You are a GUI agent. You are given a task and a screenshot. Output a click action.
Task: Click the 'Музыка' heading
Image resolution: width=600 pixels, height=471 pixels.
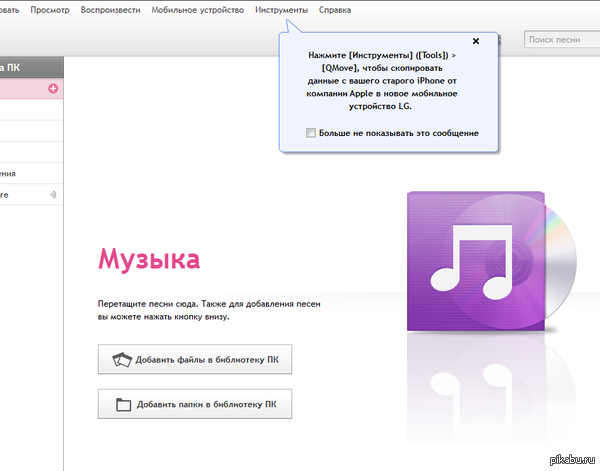coord(148,260)
